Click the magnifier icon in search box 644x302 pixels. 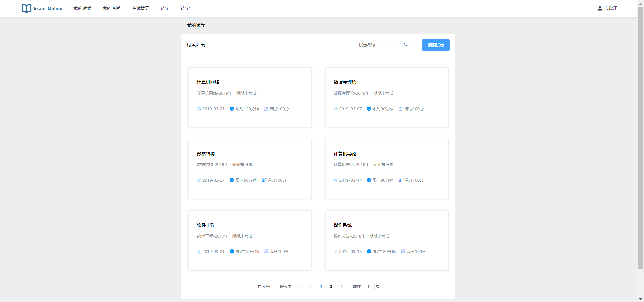tap(406, 45)
